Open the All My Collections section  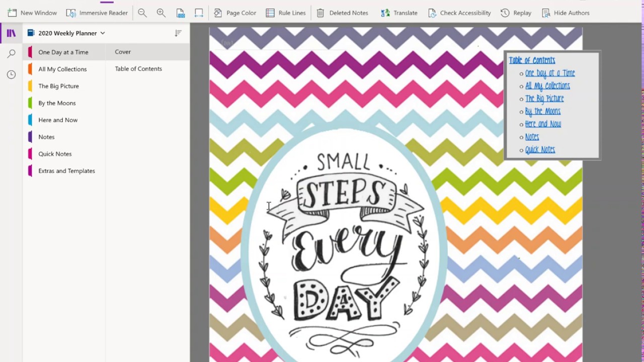coord(64,69)
